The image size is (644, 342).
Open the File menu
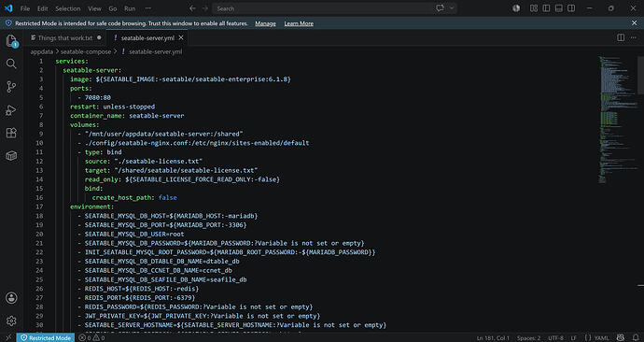(x=25, y=8)
